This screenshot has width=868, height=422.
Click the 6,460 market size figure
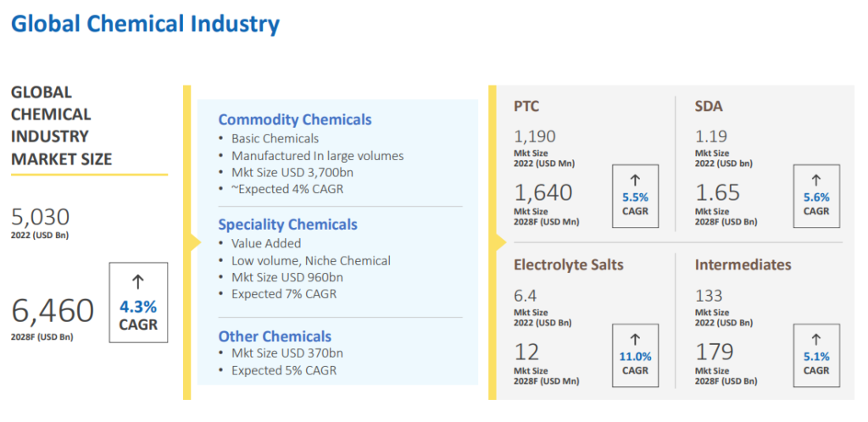pyautogui.click(x=53, y=312)
